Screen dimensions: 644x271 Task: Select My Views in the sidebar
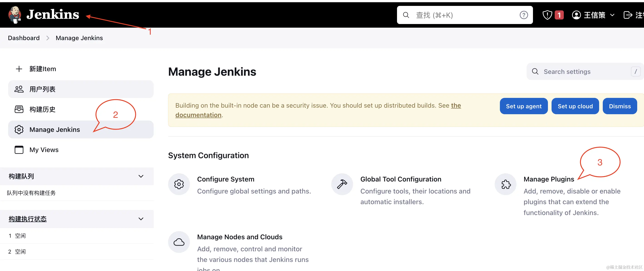coord(44,150)
